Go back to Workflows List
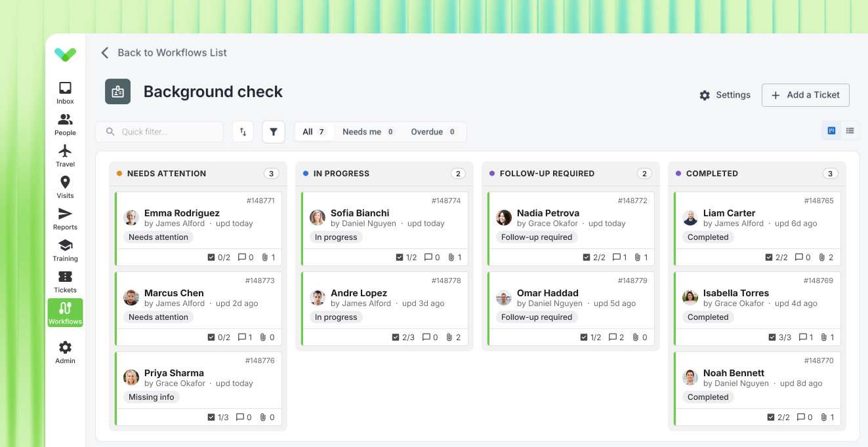The height and width of the screenshot is (447, 868). pos(163,52)
